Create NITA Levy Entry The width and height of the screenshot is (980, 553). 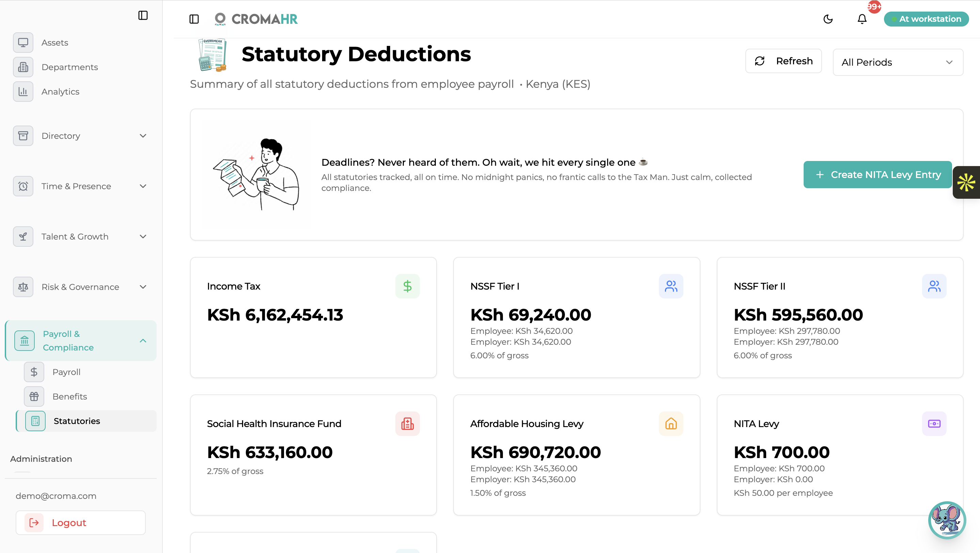(x=878, y=175)
